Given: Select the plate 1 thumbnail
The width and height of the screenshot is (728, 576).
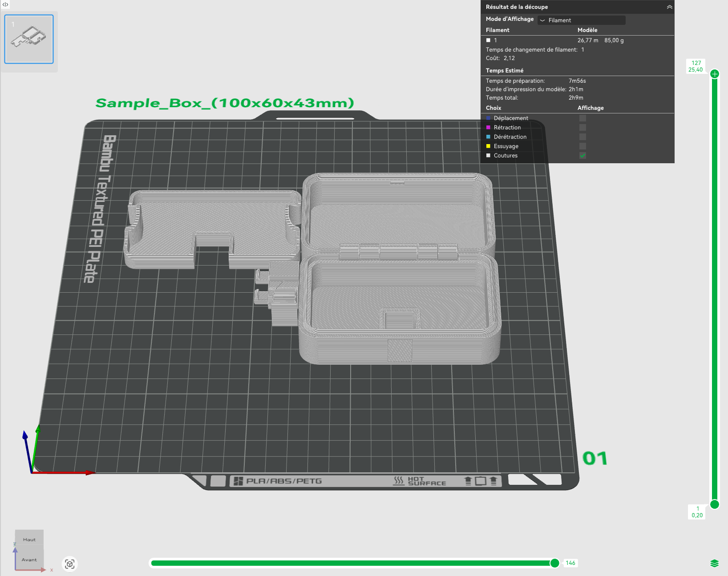Looking at the screenshot, I should point(29,39).
